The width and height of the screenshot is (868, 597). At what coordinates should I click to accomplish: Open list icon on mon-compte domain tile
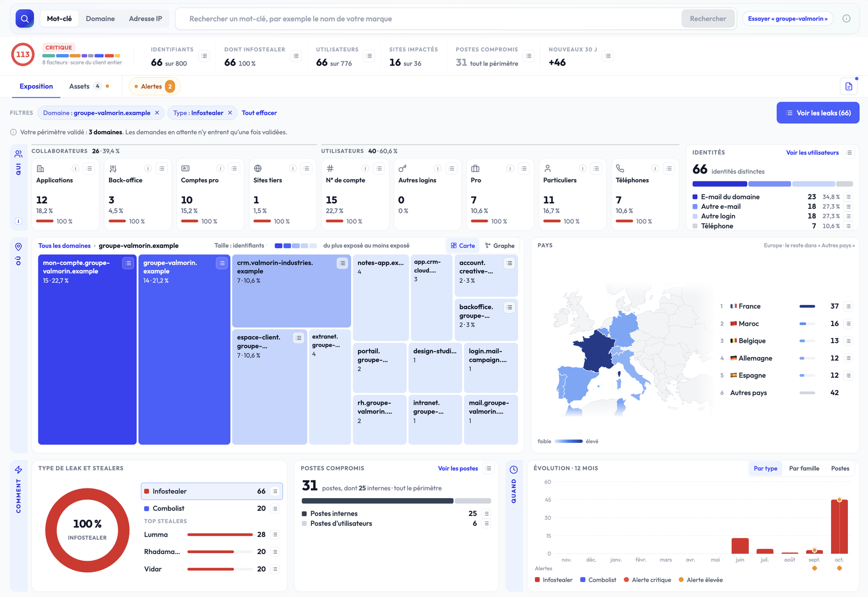pos(128,263)
